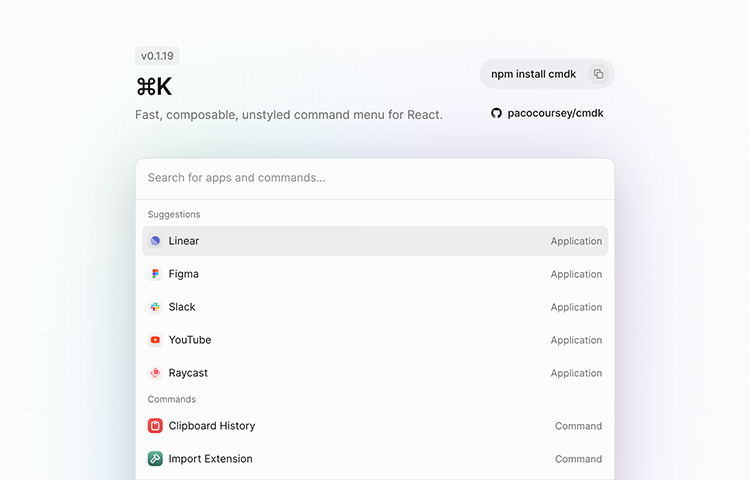Focus the Search for apps and commands field
Screen dimensions: 750x480
point(375,178)
